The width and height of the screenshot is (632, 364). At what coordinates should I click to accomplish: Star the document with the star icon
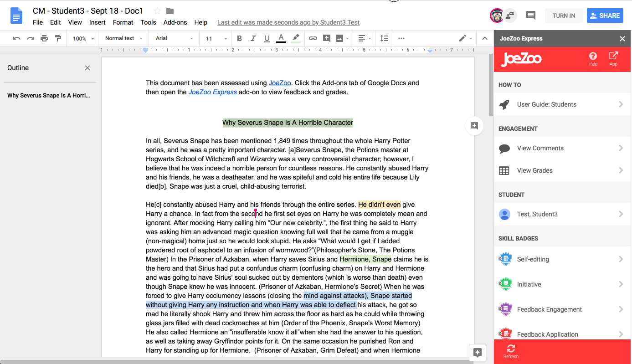157,11
